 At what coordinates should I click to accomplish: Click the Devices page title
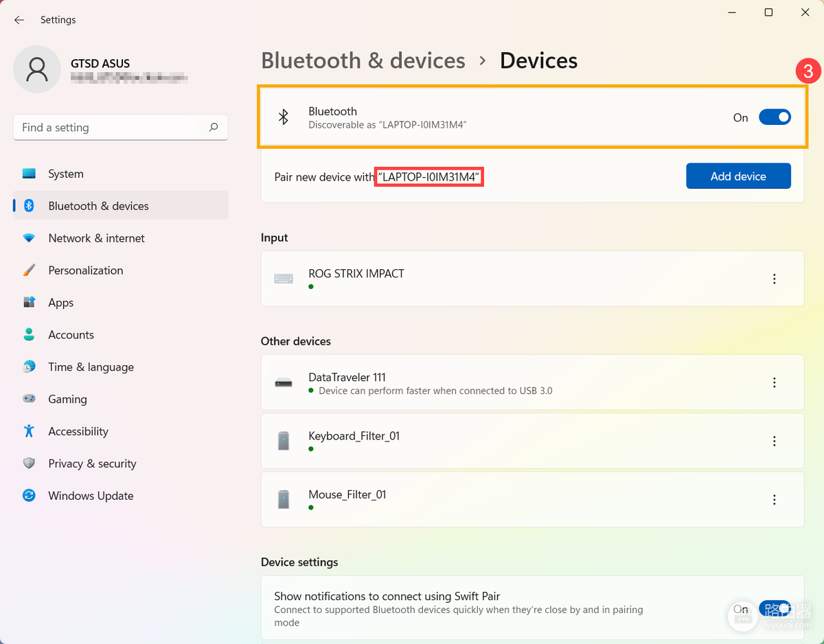[538, 60]
